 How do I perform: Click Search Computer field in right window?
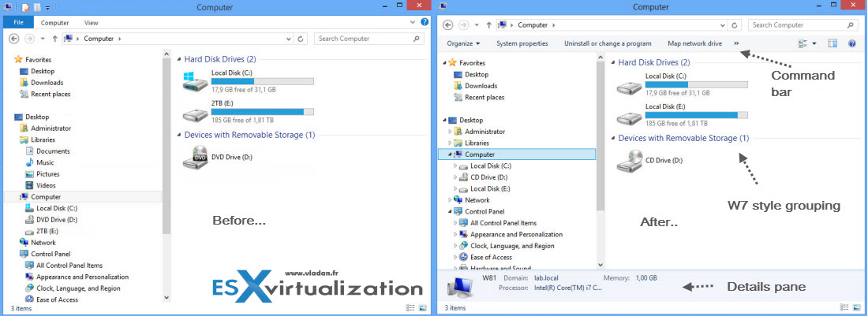click(x=803, y=25)
